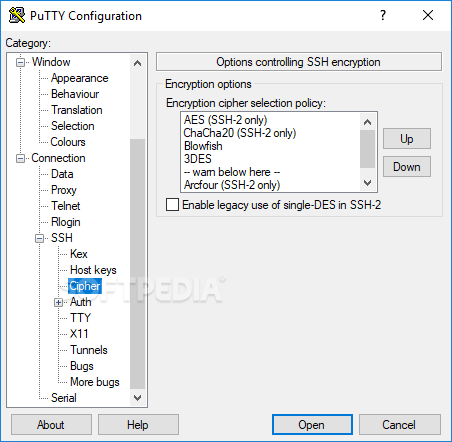Select Data category
The image size is (452, 442).
[x=62, y=174]
